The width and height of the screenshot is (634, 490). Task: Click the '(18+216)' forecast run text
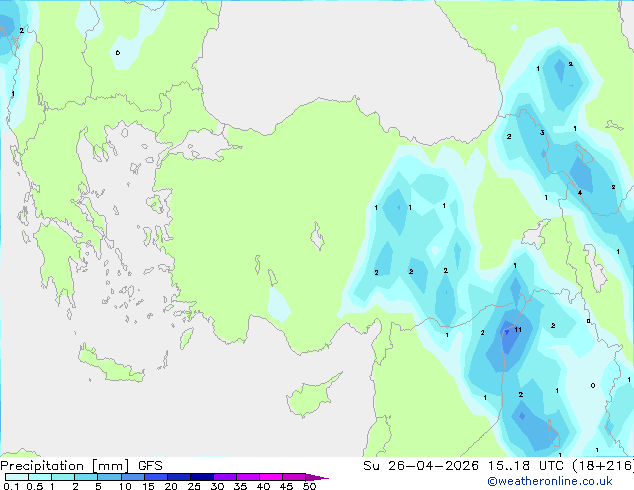pos(603,466)
